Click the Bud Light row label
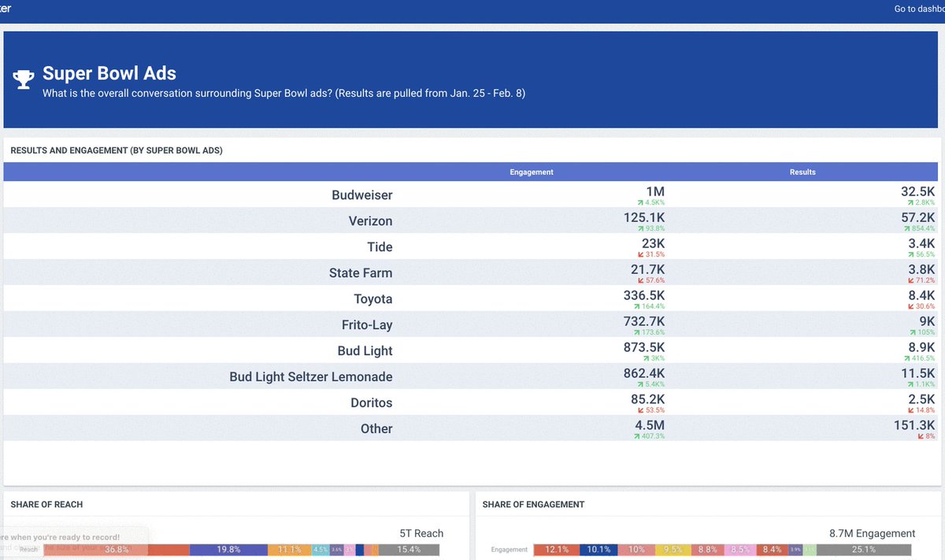Screen dimensions: 945x560 (x=365, y=350)
